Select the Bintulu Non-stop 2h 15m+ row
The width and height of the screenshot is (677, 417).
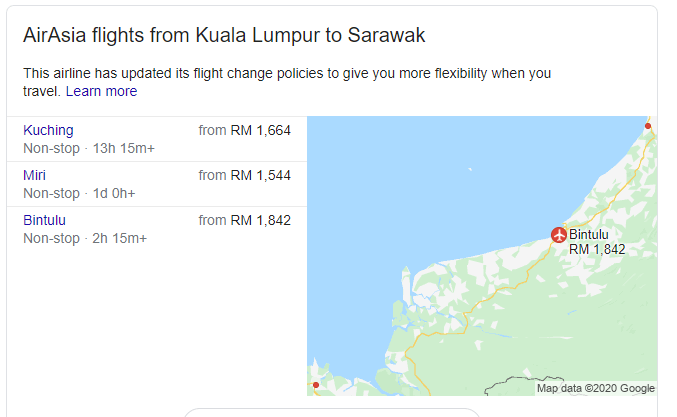[x=157, y=229]
